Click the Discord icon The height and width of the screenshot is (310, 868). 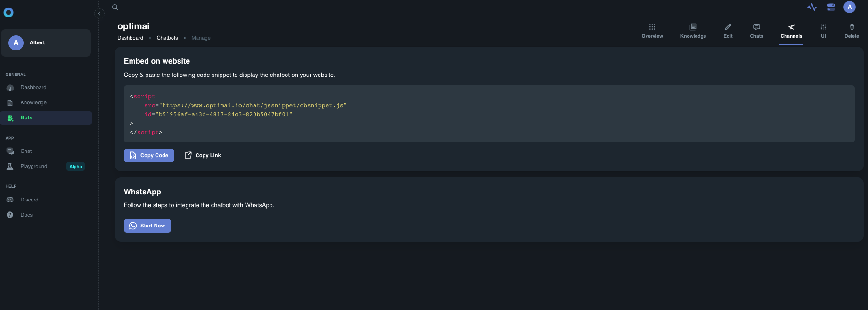tap(10, 200)
